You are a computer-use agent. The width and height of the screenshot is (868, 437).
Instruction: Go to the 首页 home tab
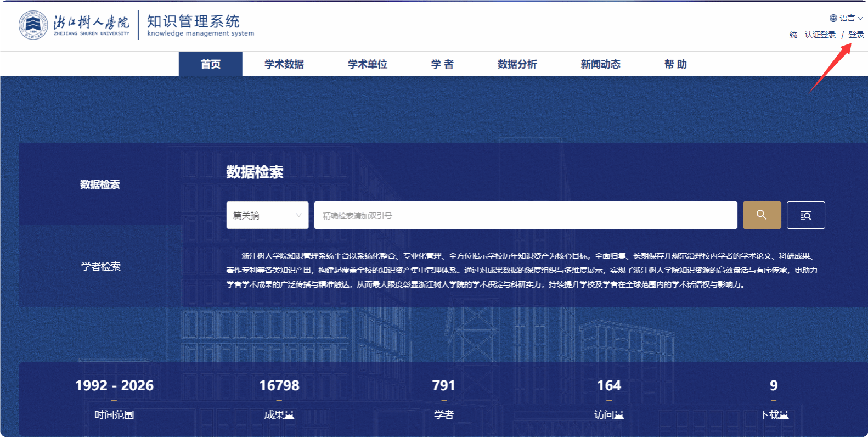point(211,64)
